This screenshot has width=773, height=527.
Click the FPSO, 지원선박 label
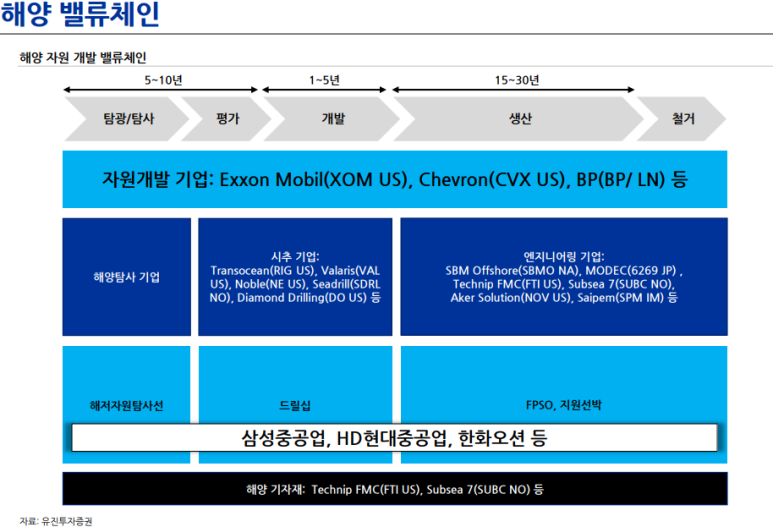pyautogui.click(x=564, y=405)
